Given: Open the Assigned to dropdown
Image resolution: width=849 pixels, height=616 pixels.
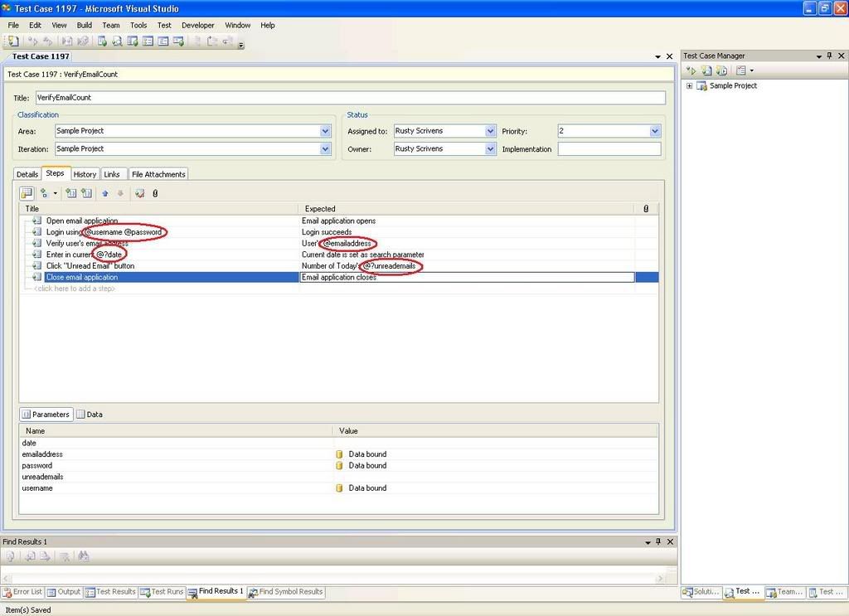Looking at the screenshot, I should 490,130.
